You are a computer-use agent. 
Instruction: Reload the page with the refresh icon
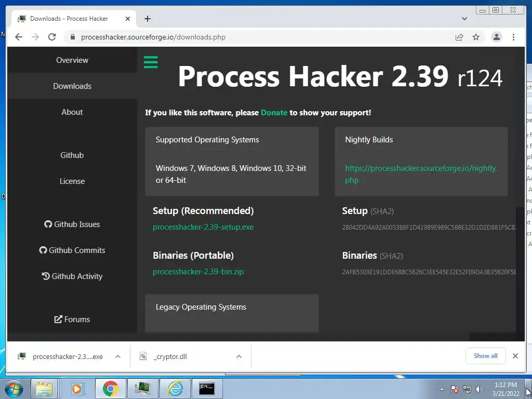(52, 37)
